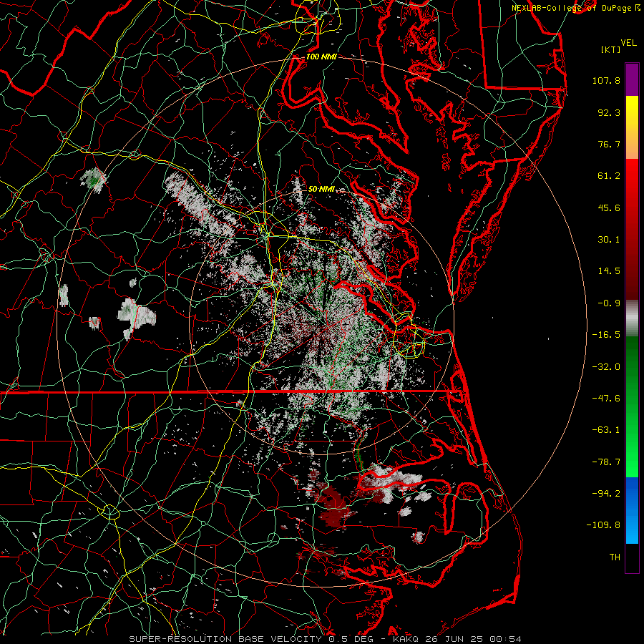
Task: Click the yellow segment of the color bar
Action: (x=632, y=111)
